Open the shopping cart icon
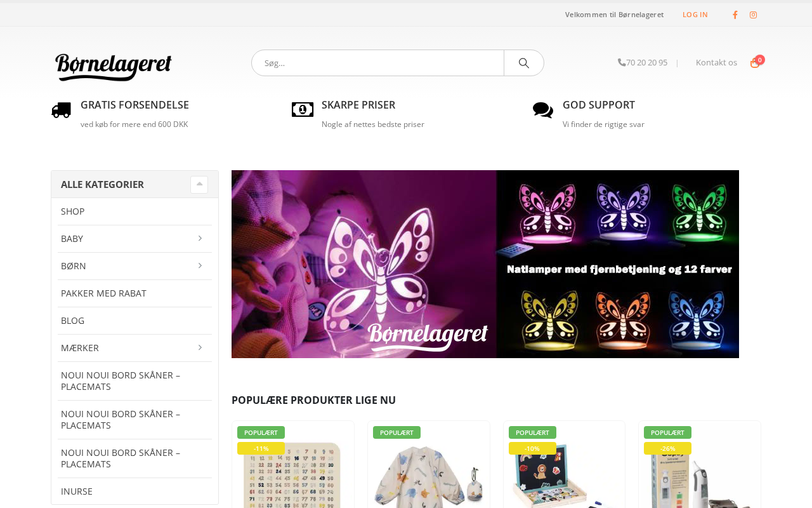The image size is (812, 508). tap(755, 63)
